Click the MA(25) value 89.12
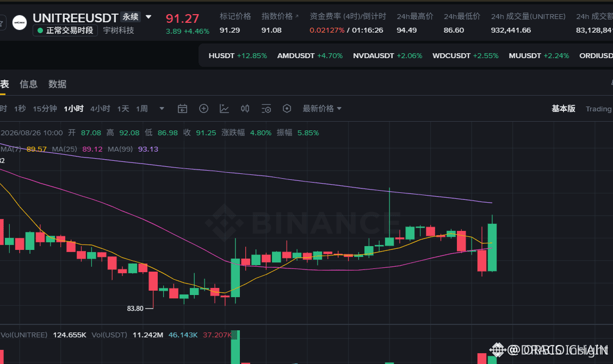Image resolution: width=613 pixels, height=364 pixels. pyautogui.click(x=92, y=149)
